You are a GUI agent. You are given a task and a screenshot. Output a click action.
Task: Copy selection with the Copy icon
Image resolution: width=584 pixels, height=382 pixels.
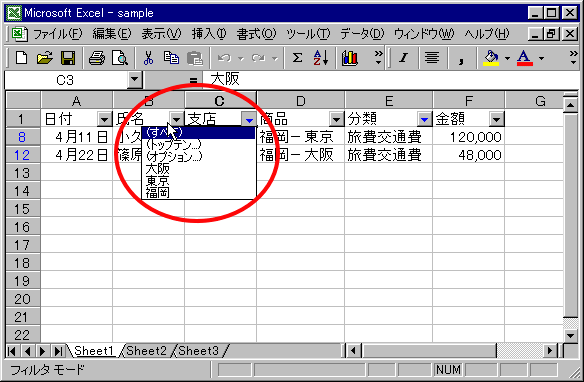pyautogui.click(x=171, y=58)
